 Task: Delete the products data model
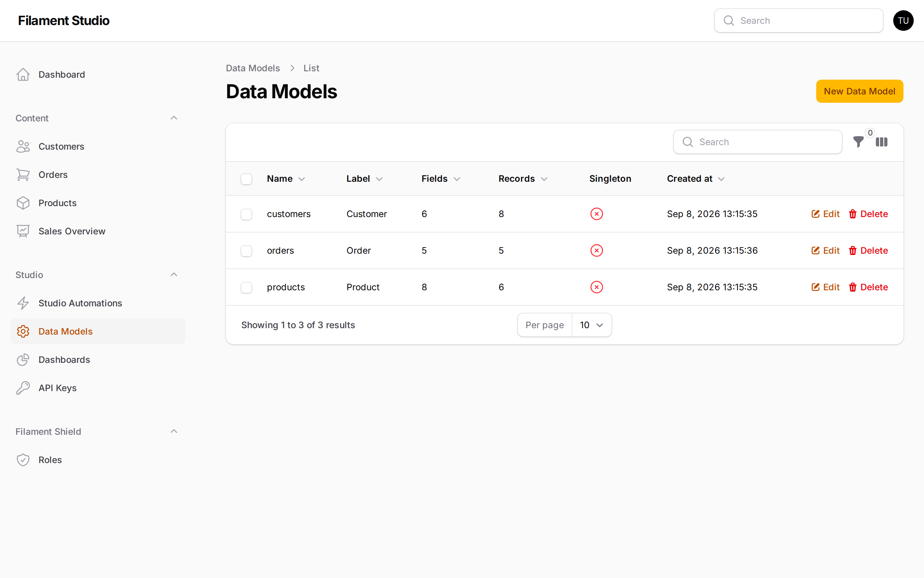[x=868, y=287]
